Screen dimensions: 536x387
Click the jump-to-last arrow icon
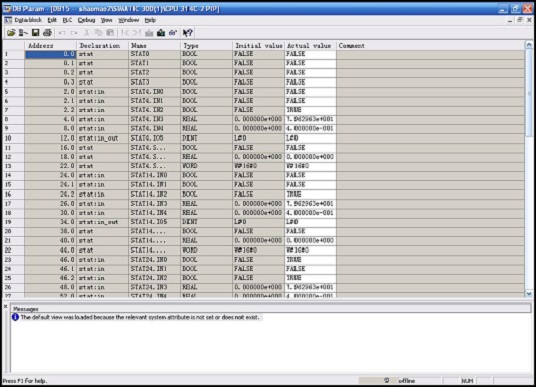[137, 33]
